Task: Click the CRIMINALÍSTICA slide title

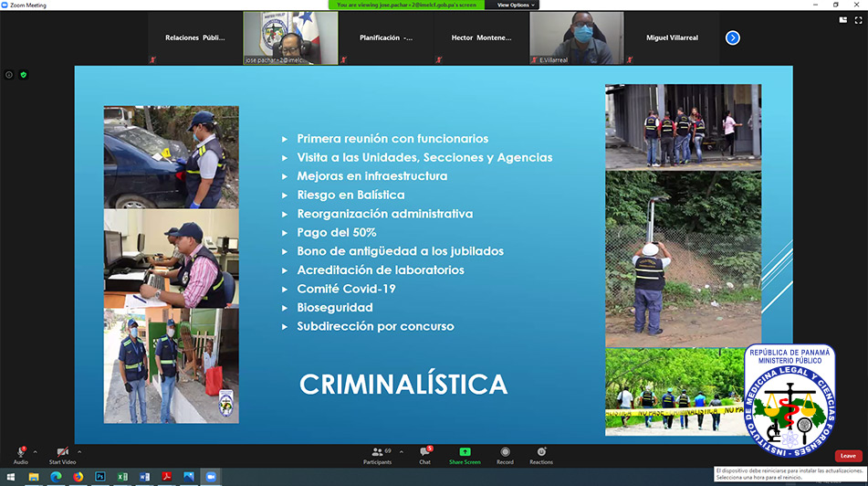Action: point(403,385)
